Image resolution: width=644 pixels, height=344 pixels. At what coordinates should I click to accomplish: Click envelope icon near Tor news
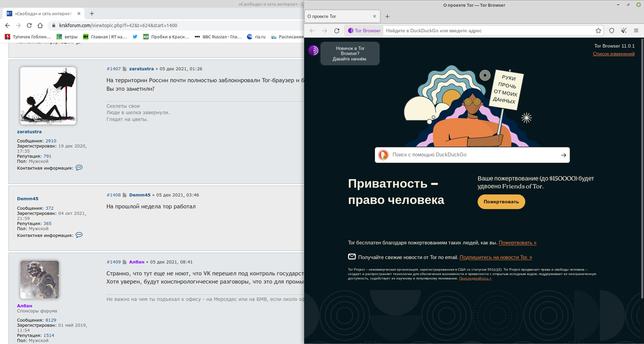pyautogui.click(x=352, y=256)
